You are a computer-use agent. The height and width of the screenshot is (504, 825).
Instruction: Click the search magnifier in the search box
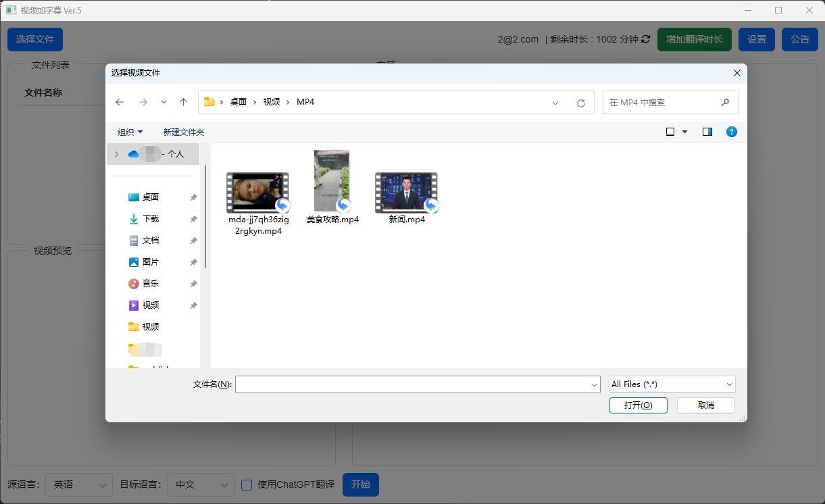click(x=726, y=102)
